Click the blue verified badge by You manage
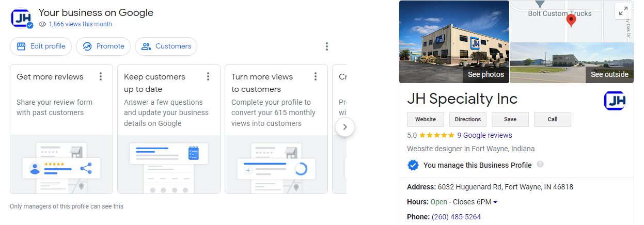The height and width of the screenshot is (225, 644). click(x=413, y=165)
